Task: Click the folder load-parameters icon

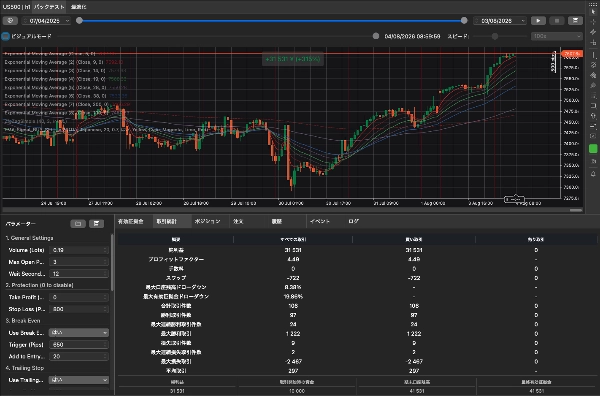Action: [78, 223]
